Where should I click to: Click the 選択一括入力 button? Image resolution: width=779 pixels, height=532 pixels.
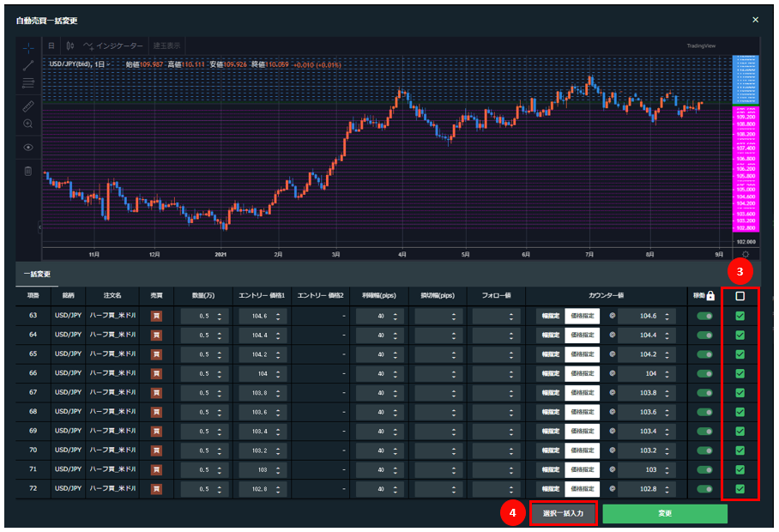[x=564, y=514]
